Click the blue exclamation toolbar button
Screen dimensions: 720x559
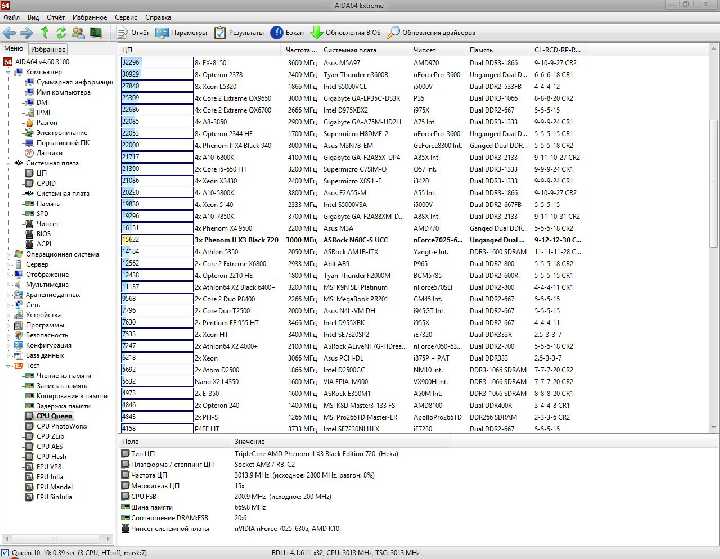click(x=287, y=33)
